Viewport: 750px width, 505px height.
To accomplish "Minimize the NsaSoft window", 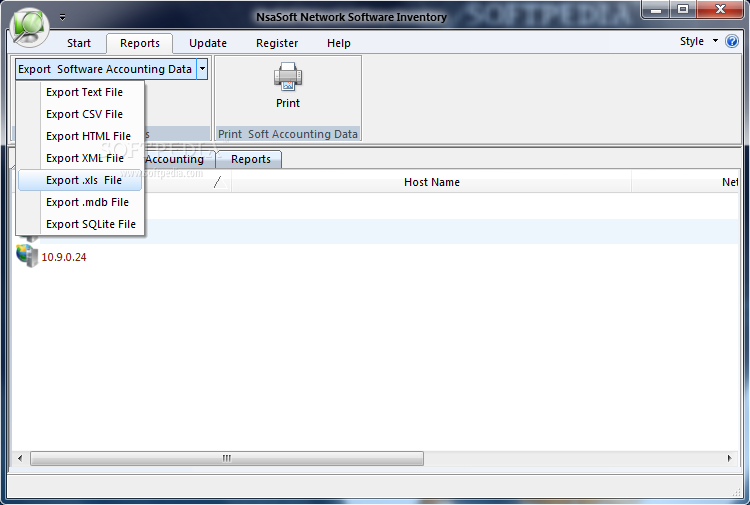I will point(656,10).
